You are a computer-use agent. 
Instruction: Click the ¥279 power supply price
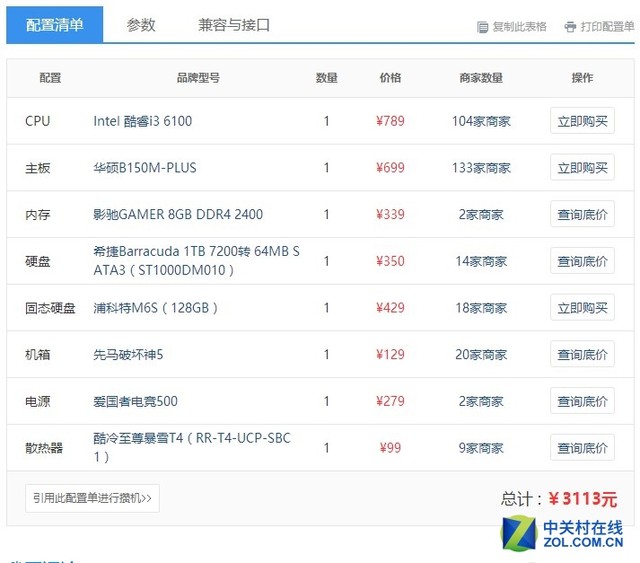390,401
